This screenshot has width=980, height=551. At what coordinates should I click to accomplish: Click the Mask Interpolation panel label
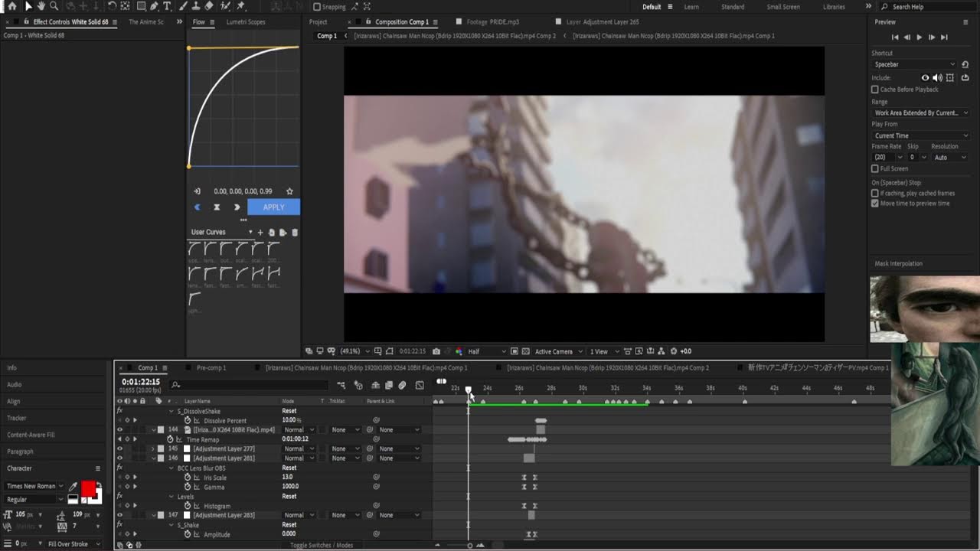898,264
